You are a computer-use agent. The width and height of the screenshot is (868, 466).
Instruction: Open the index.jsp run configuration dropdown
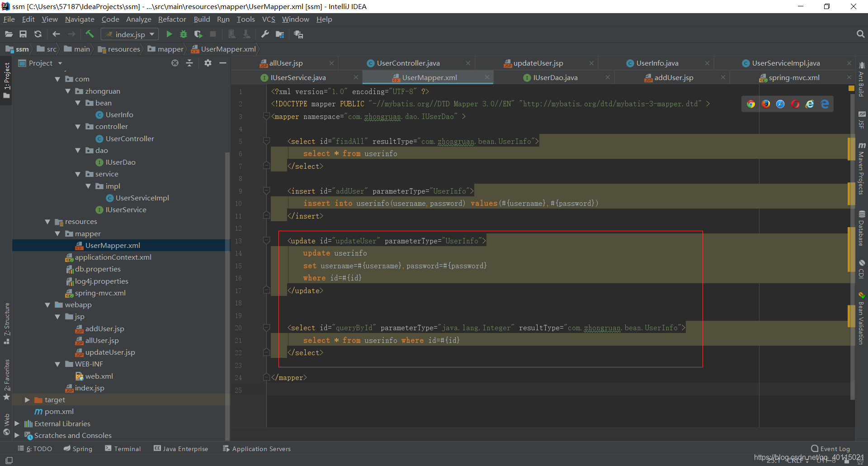(x=130, y=34)
